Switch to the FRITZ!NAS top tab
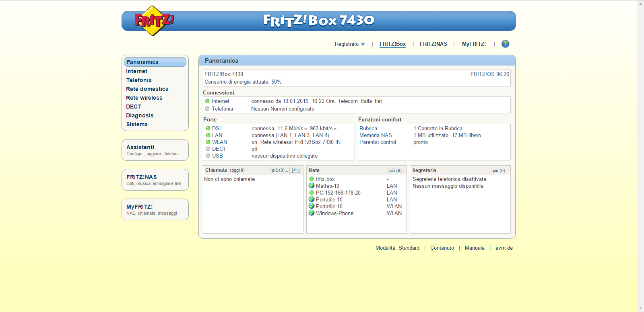The width and height of the screenshot is (644, 312). [433, 44]
